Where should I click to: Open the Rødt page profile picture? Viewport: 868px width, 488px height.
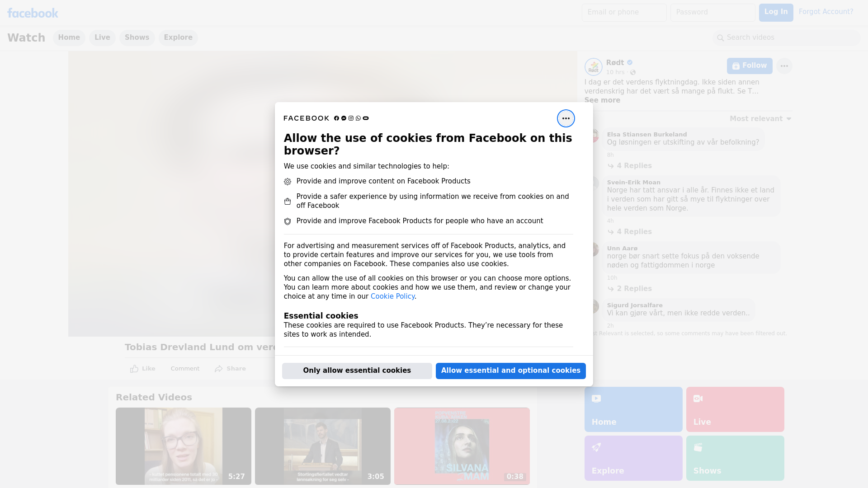coord(593,67)
